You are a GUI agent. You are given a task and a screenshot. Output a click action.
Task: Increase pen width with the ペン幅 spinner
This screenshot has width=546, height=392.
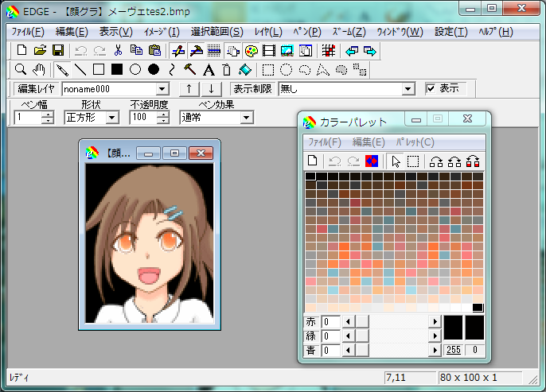pyautogui.click(x=48, y=114)
